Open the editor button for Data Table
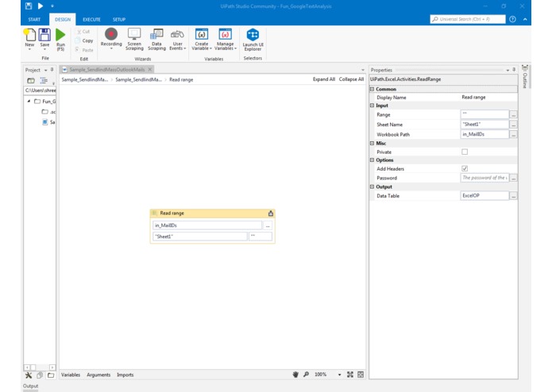Viewport: 552px width, 392px height. (513, 196)
